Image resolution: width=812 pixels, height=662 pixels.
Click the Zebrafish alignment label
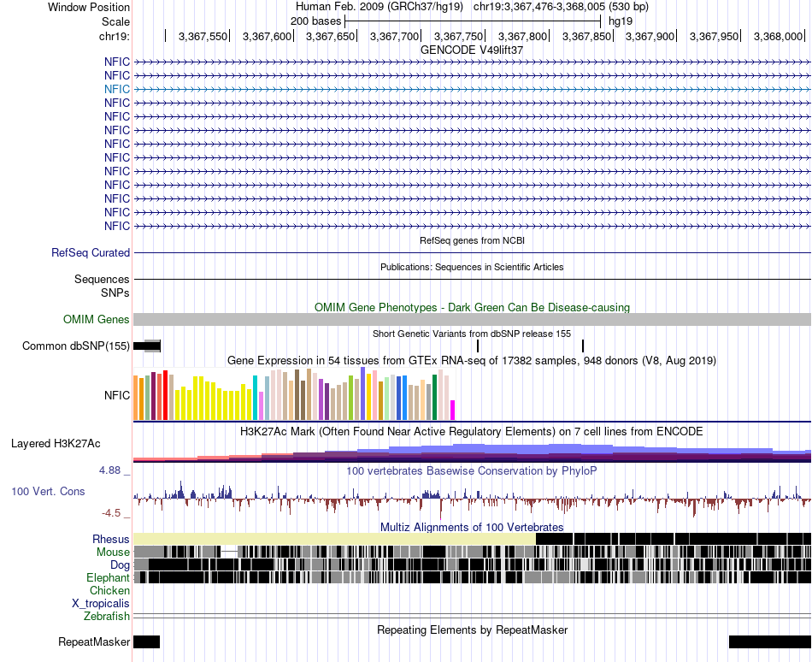click(x=107, y=616)
